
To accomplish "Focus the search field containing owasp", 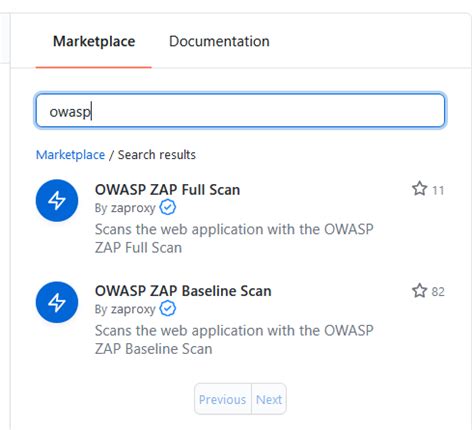I will (x=240, y=110).
